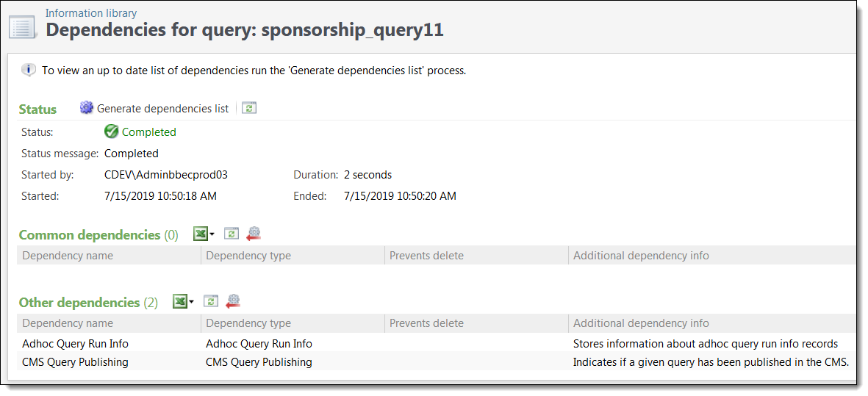Click Generate dependencies list action
868x396 pixels.
point(162,109)
